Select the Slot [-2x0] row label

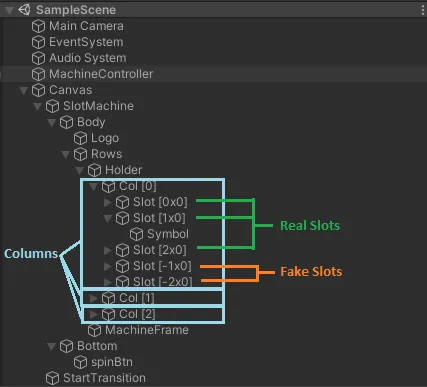pyautogui.click(x=163, y=282)
